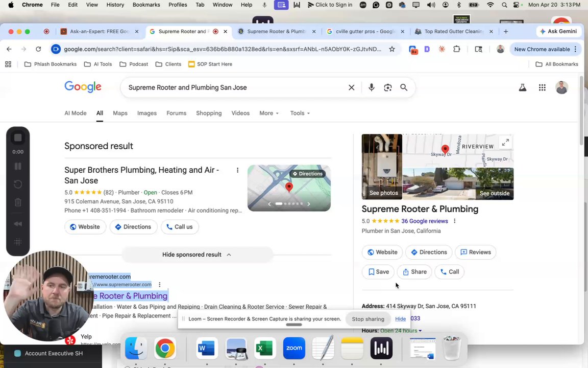Open options beside 36 Google reviews
The image size is (588, 368).
click(x=454, y=221)
